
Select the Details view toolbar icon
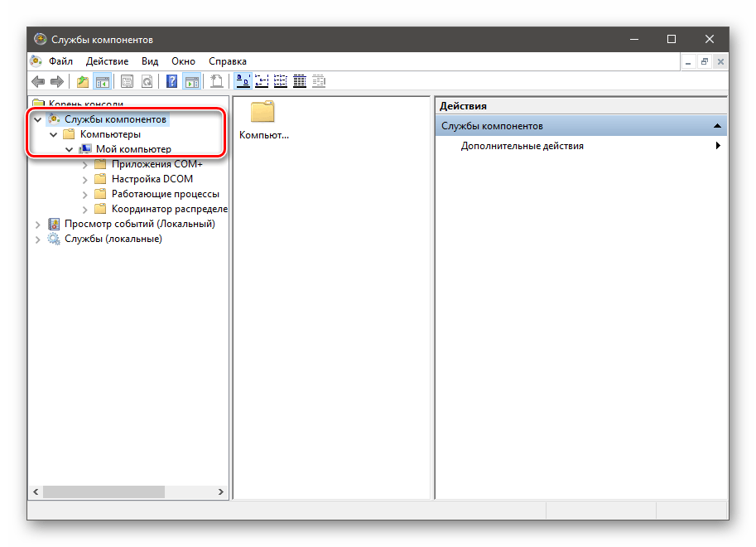(300, 81)
